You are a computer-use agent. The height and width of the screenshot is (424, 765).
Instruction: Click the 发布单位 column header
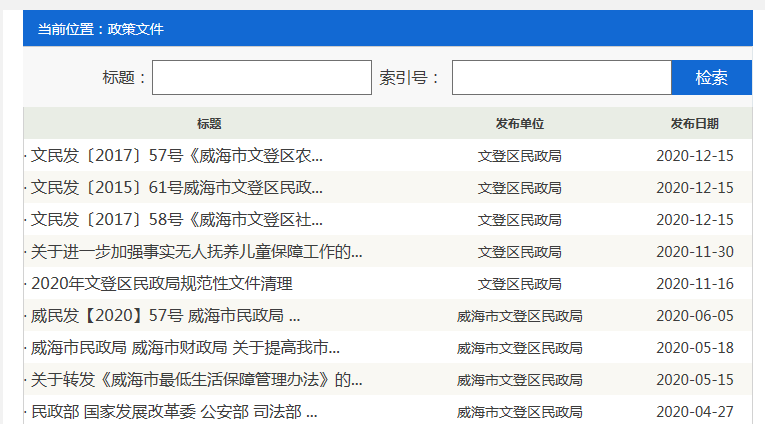[x=519, y=124]
